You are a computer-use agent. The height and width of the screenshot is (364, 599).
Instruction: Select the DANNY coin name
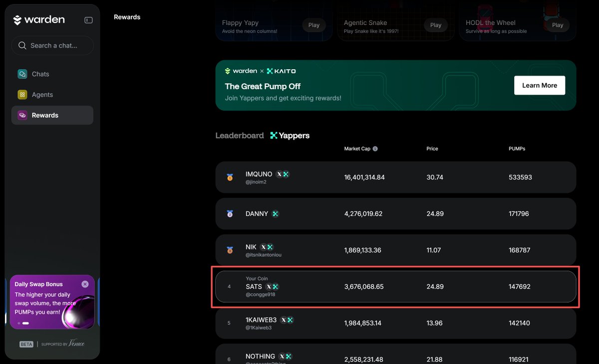257,213
